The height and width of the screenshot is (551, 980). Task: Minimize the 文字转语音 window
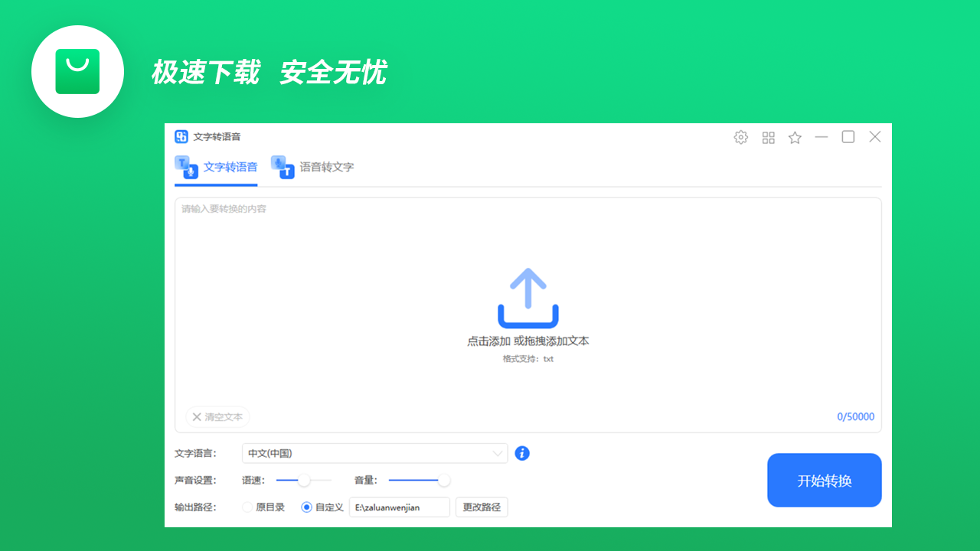(x=822, y=137)
